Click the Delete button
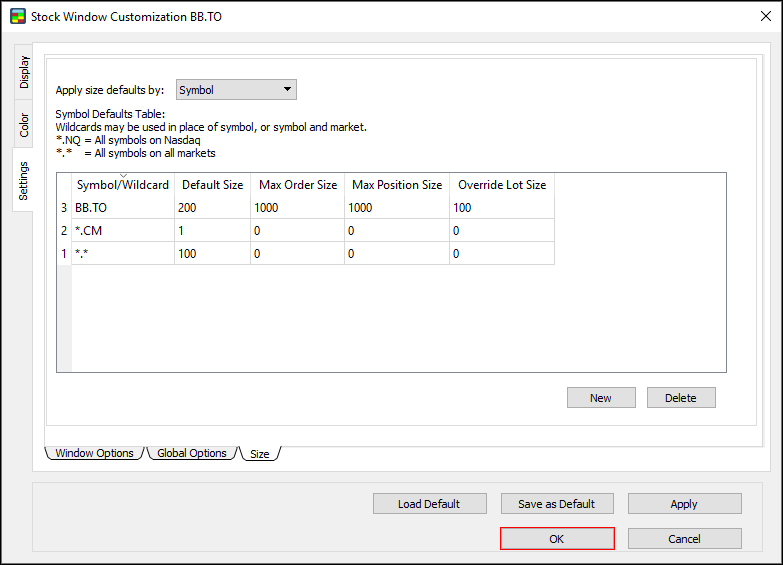The width and height of the screenshot is (783, 565). click(x=681, y=398)
